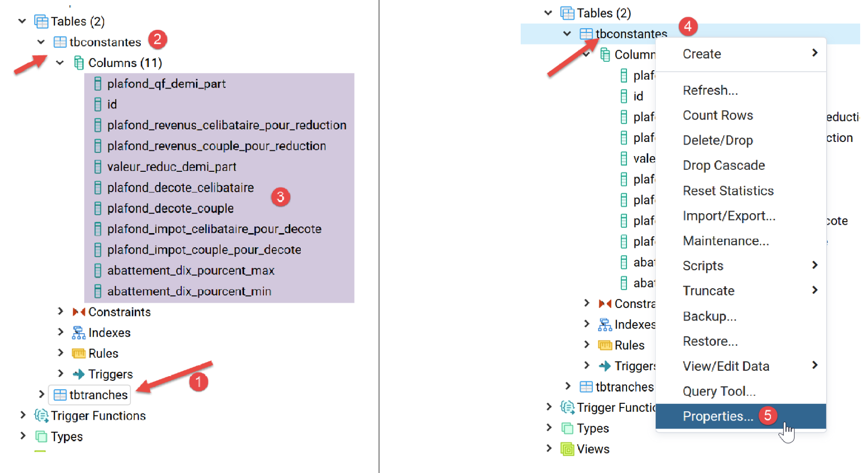The height and width of the screenshot is (473, 868).
Task: Open Properties from the context menu
Action: pyautogui.click(x=718, y=416)
